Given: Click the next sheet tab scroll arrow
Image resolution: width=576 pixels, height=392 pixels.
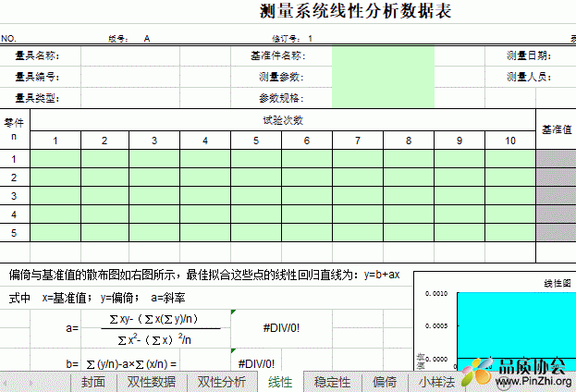Looking at the screenshot, I should (x=31, y=383).
